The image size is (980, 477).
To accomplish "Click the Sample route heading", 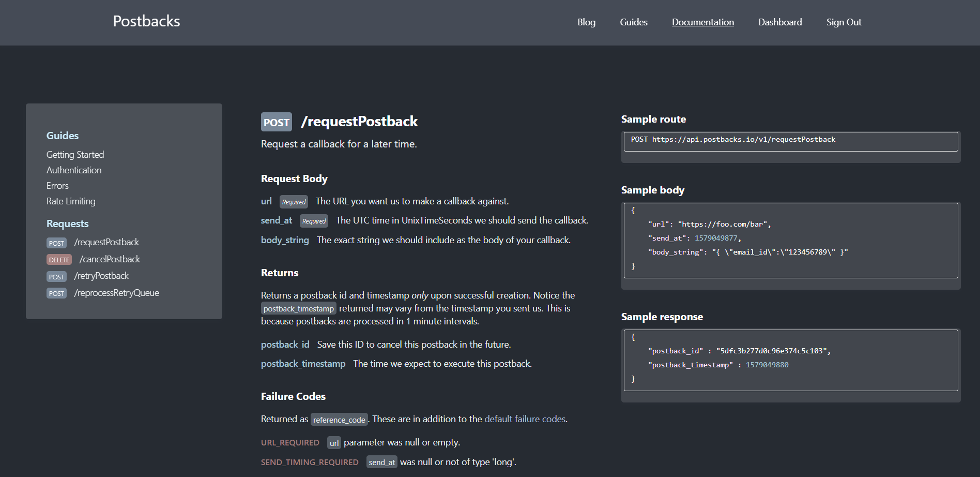I will pos(653,119).
